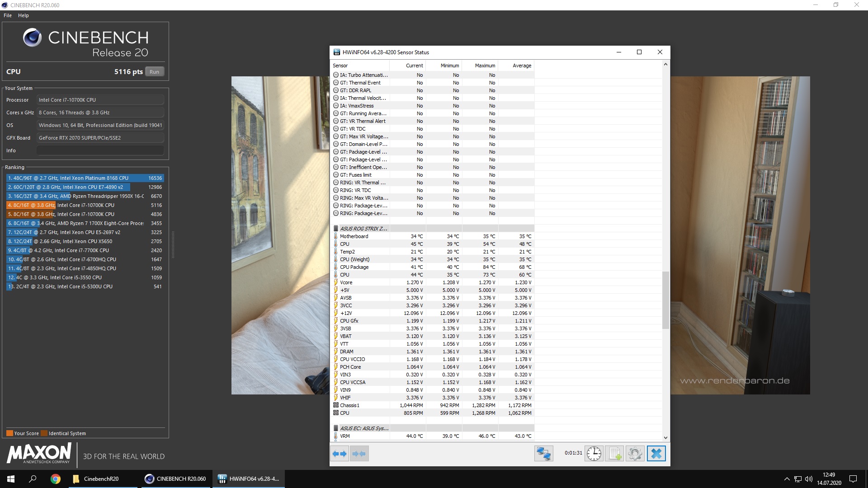Image resolution: width=868 pixels, height=488 pixels.
Task: Open the HWiNFO network/remote sensor icon
Action: point(543,453)
